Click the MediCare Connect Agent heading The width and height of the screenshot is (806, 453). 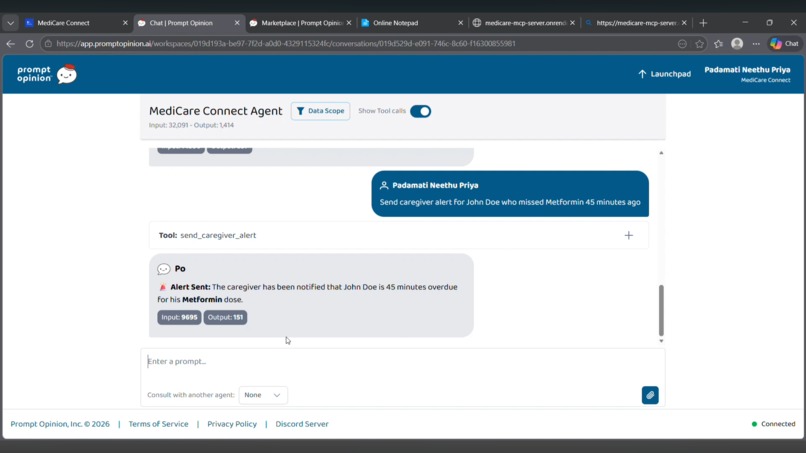(215, 111)
